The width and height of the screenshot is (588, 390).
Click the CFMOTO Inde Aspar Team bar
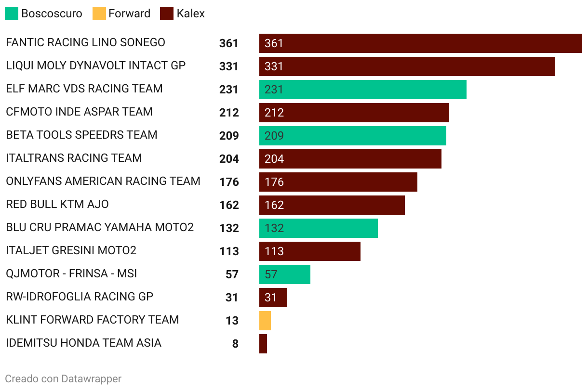point(354,113)
